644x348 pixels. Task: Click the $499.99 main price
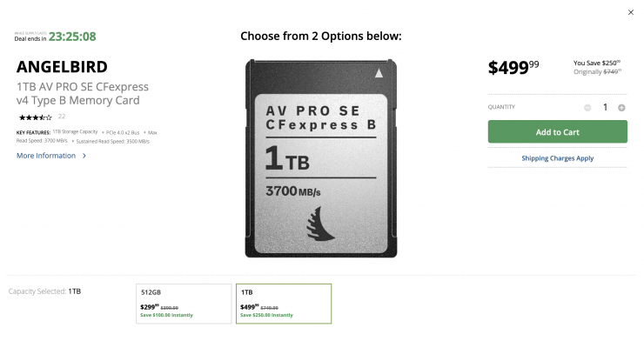coord(513,67)
